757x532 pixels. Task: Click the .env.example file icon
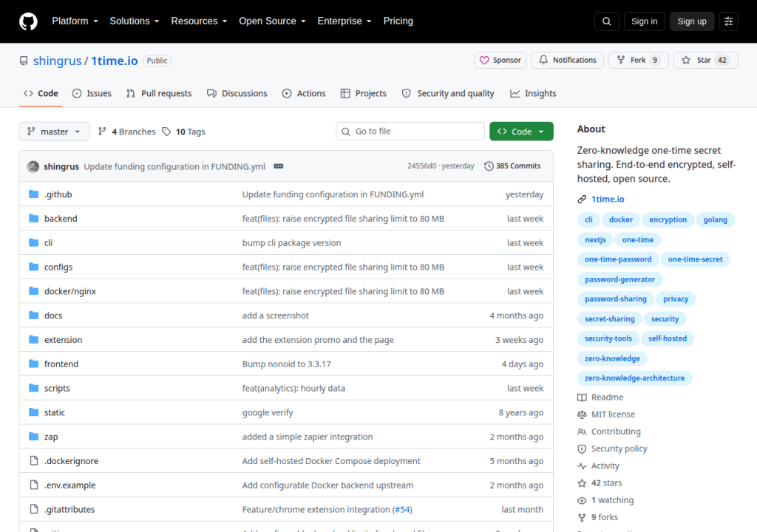pyautogui.click(x=34, y=485)
